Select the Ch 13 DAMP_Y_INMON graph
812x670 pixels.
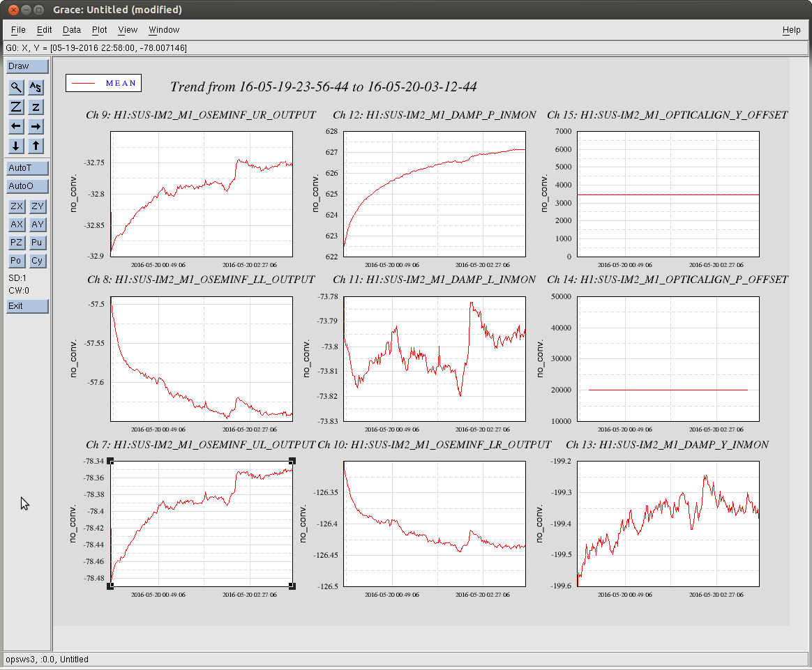click(668, 524)
